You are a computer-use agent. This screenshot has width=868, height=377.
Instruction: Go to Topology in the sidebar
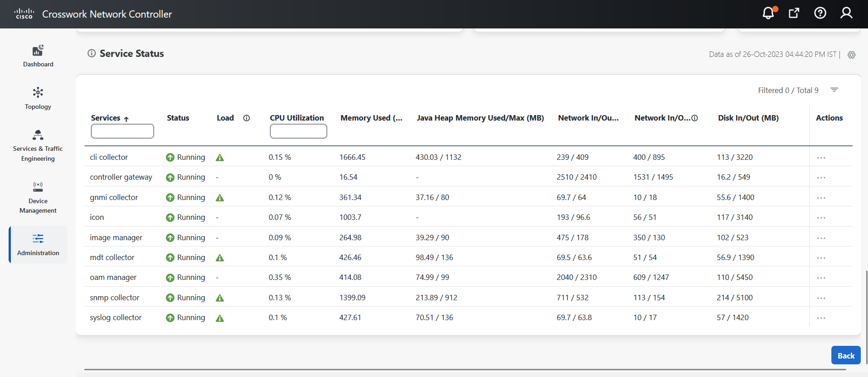(38, 98)
